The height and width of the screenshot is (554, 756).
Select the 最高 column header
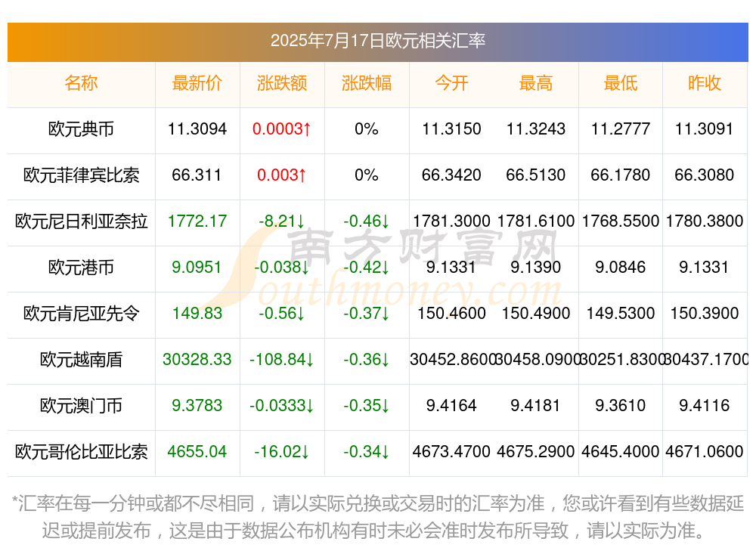pyautogui.click(x=536, y=83)
